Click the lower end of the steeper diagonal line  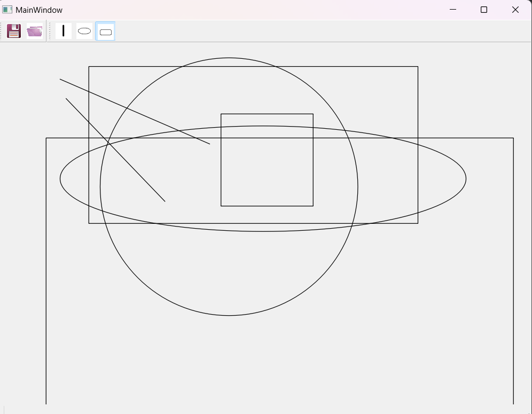click(165, 201)
